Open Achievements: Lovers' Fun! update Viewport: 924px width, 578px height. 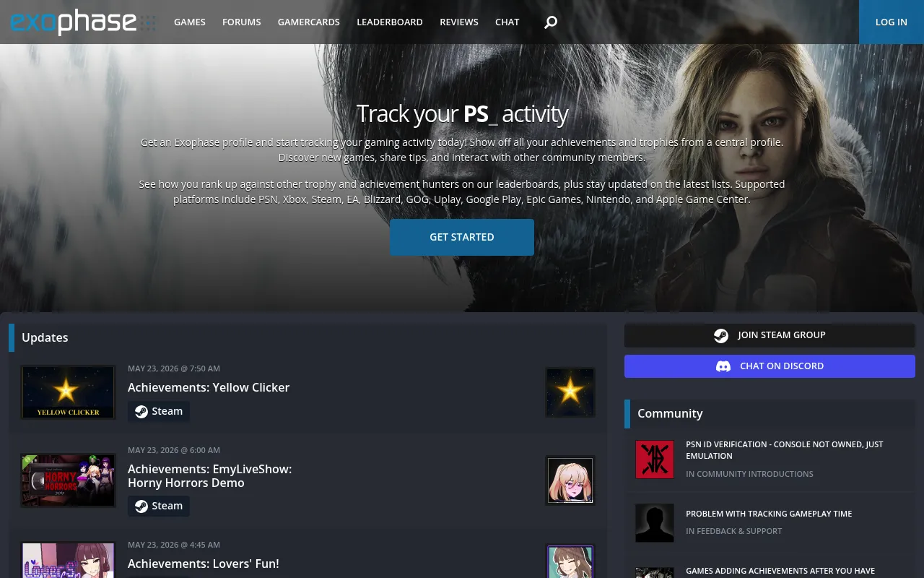(x=204, y=564)
